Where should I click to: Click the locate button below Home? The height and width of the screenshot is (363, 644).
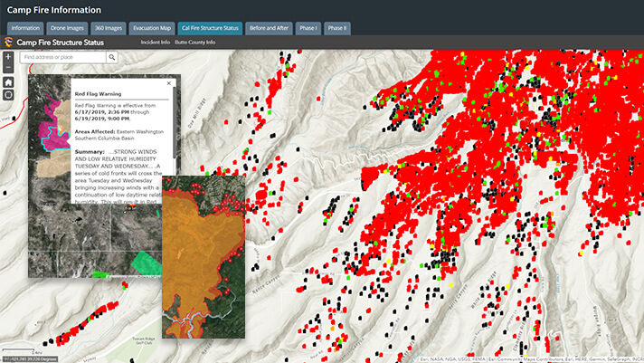(8, 96)
